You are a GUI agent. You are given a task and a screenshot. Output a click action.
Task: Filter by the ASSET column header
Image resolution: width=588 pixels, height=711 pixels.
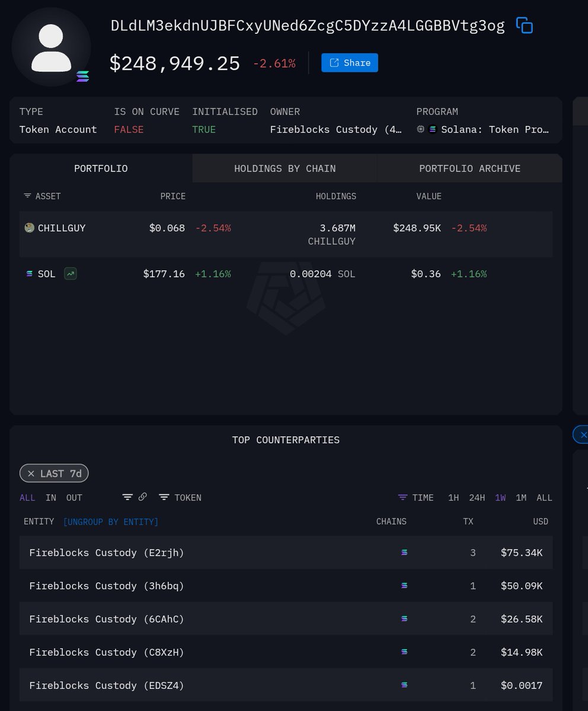[x=42, y=196]
